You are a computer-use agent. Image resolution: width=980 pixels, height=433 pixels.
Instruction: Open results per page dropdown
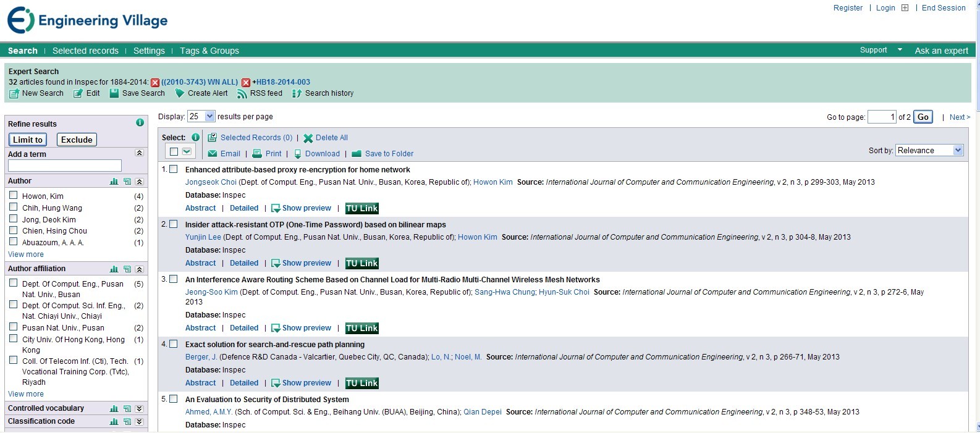201,116
